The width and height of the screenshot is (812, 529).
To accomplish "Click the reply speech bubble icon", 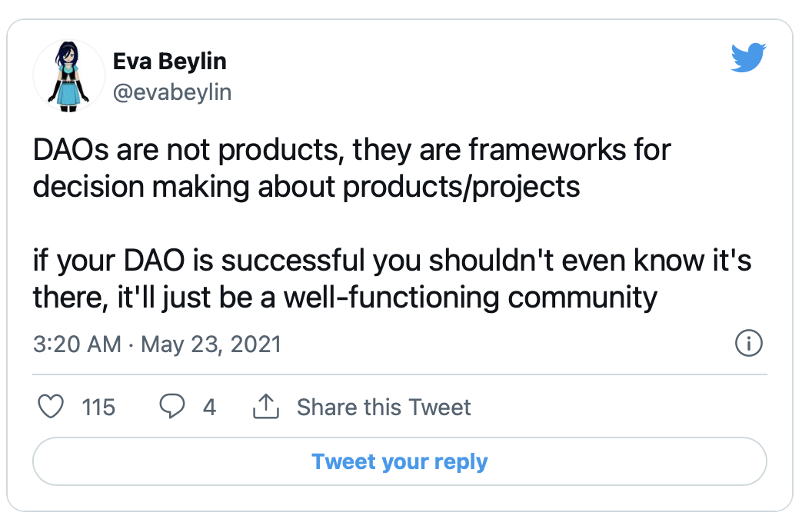I will 171,407.
